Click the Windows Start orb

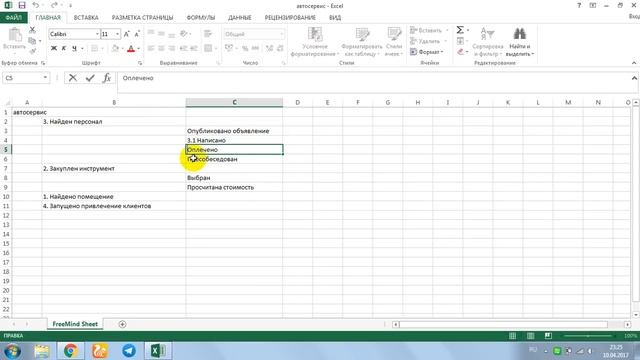(12, 351)
